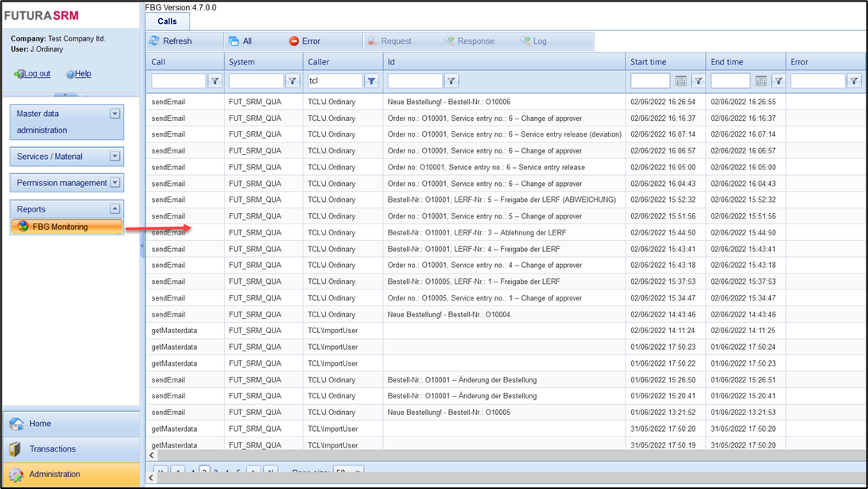This screenshot has height=489, width=868.
Task: Show all calls with the All button
Action: (x=241, y=41)
